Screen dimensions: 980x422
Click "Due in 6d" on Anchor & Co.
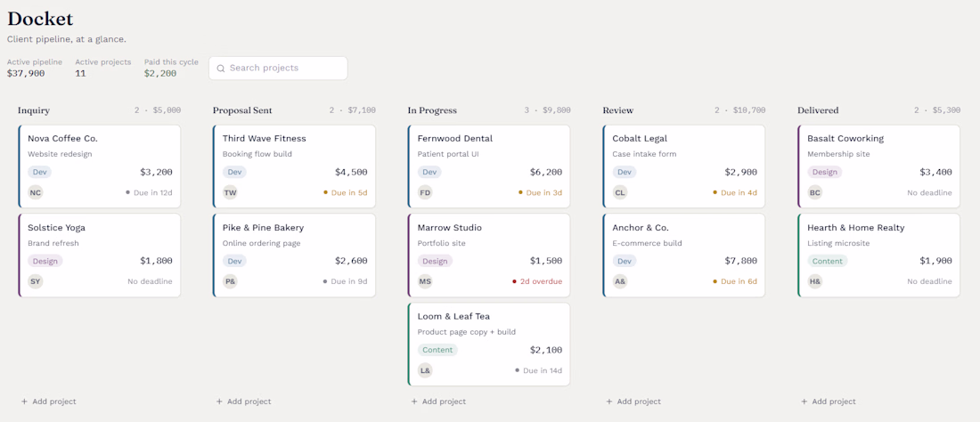[x=735, y=281]
